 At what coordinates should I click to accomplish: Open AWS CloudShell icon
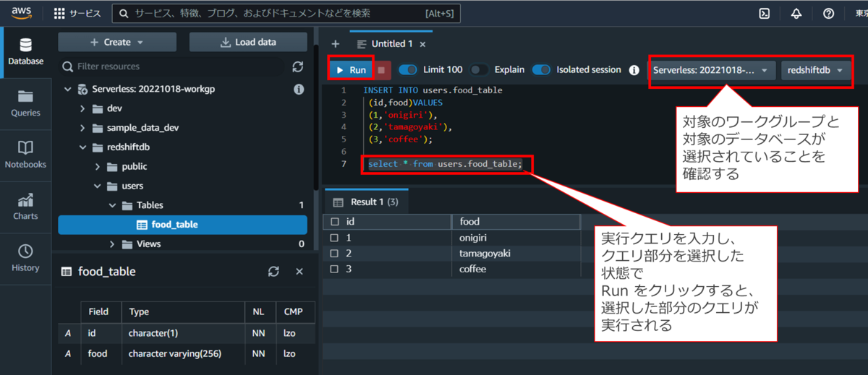coord(764,13)
